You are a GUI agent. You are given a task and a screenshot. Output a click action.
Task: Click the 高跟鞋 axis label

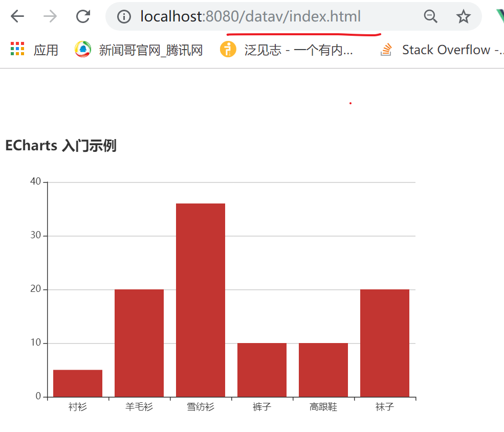coord(323,407)
